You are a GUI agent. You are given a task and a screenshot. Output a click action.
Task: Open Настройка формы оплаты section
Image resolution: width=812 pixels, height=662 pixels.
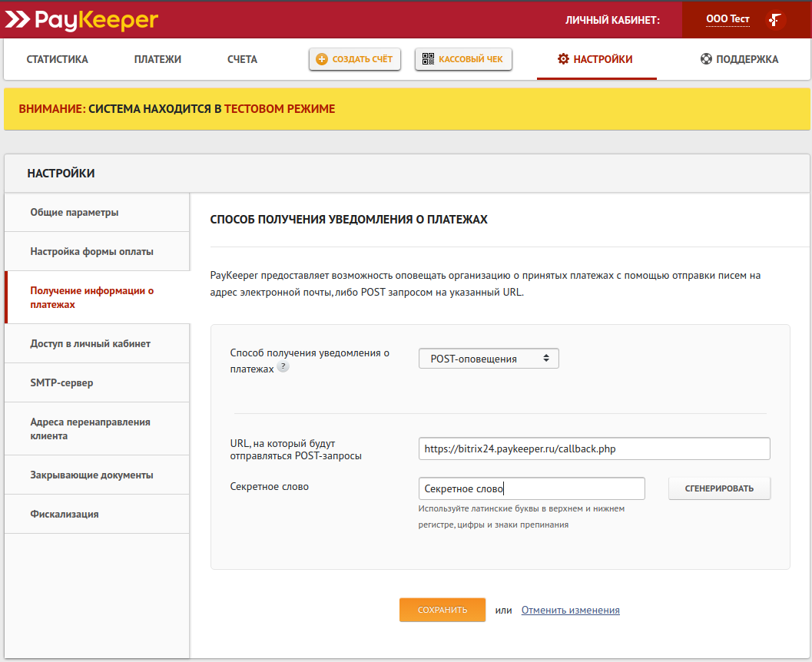point(91,252)
